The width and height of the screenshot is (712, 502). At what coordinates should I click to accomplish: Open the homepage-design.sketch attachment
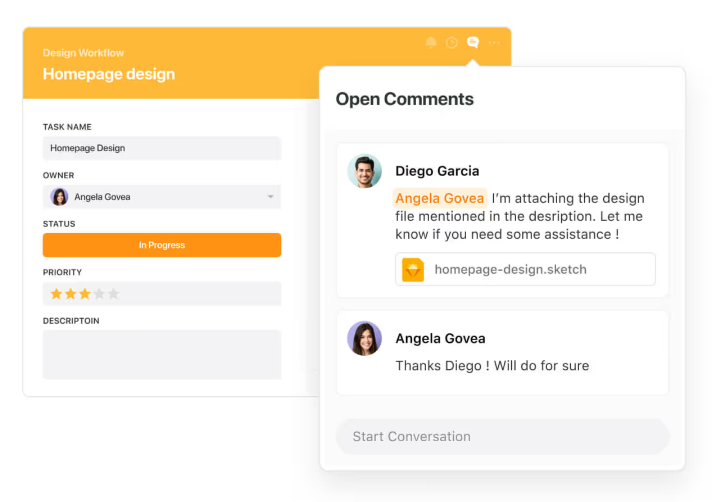510,270
